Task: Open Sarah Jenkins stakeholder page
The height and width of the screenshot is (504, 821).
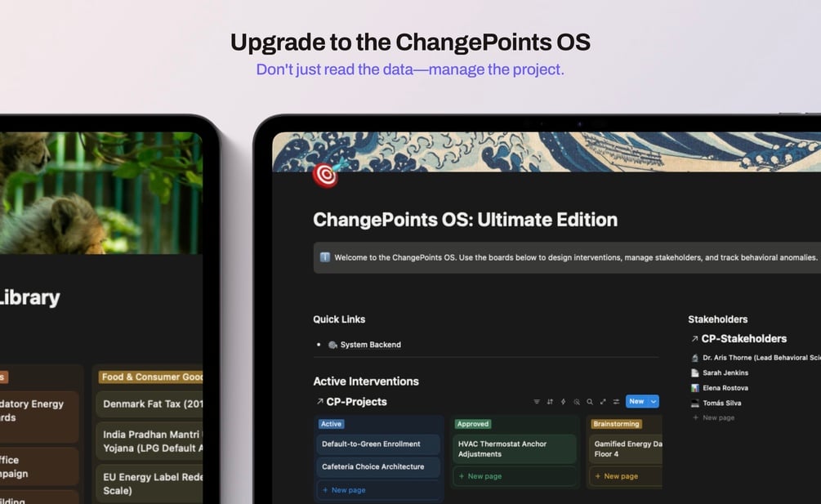Action: (725, 372)
